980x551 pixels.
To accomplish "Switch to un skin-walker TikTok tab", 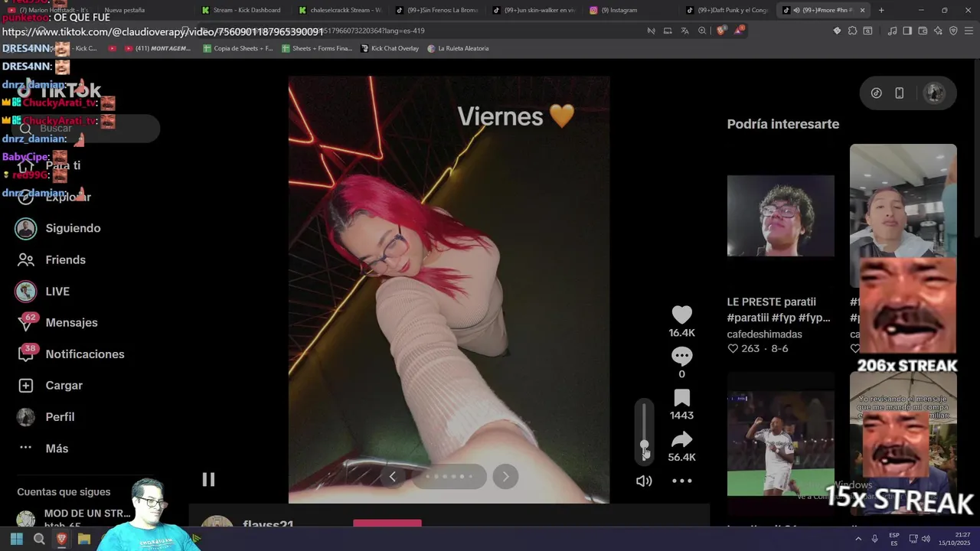I will click(534, 10).
